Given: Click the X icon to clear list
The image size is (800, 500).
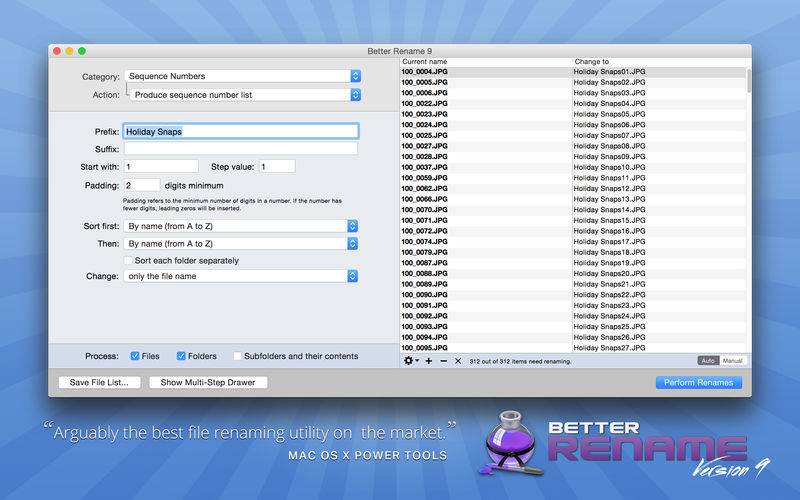Looking at the screenshot, I should click(x=458, y=361).
